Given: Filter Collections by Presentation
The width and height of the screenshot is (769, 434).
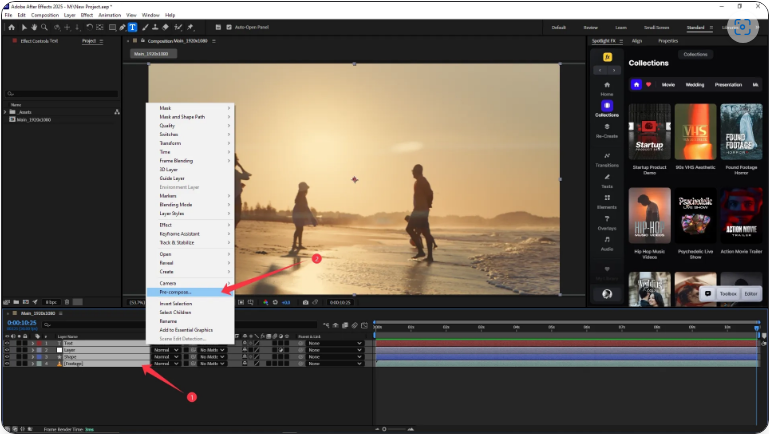Looking at the screenshot, I should pyautogui.click(x=728, y=85).
